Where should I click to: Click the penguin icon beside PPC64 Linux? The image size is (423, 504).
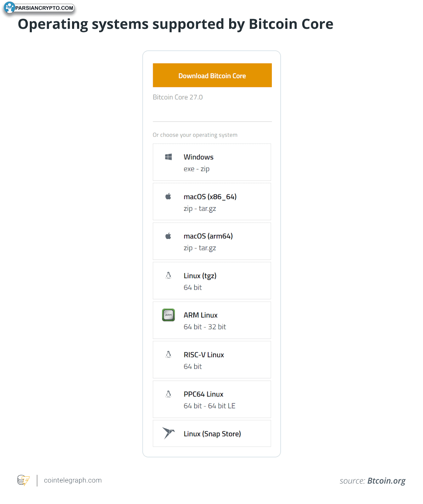click(169, 394)
